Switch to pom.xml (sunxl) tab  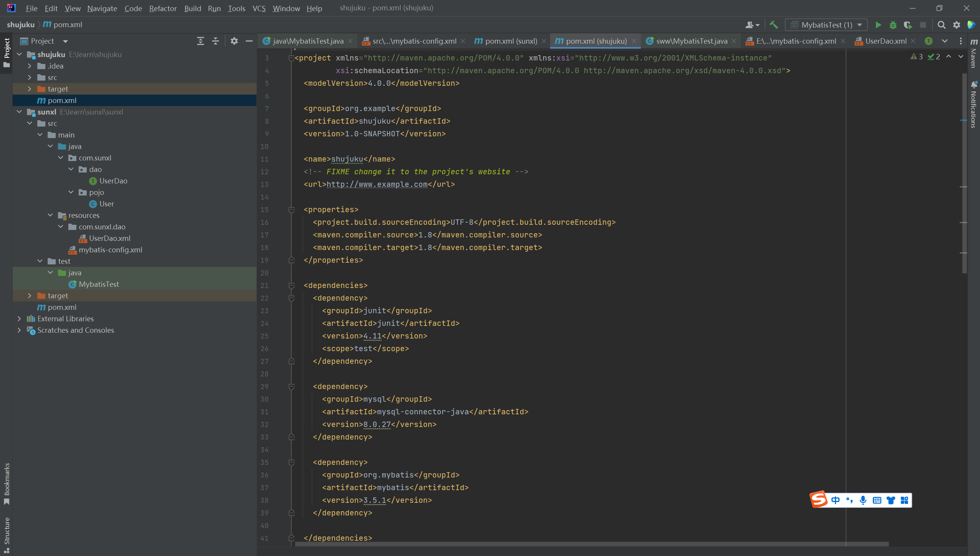pyautogui.click(x=510, y=41)
